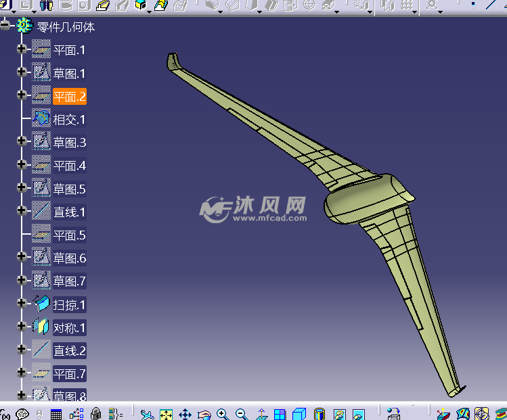Click Swap Visible Space icon
The image size is (507, 420).
coord(359,415)
